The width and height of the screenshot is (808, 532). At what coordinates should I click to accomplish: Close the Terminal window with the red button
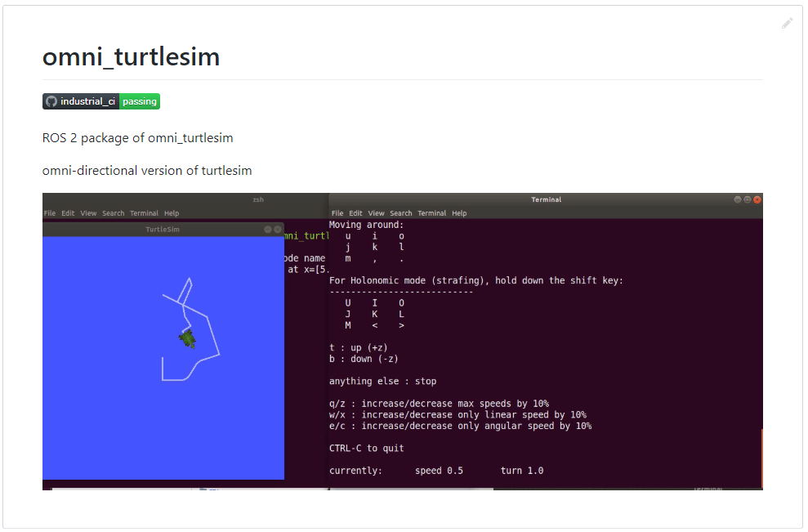coord(757,199)
